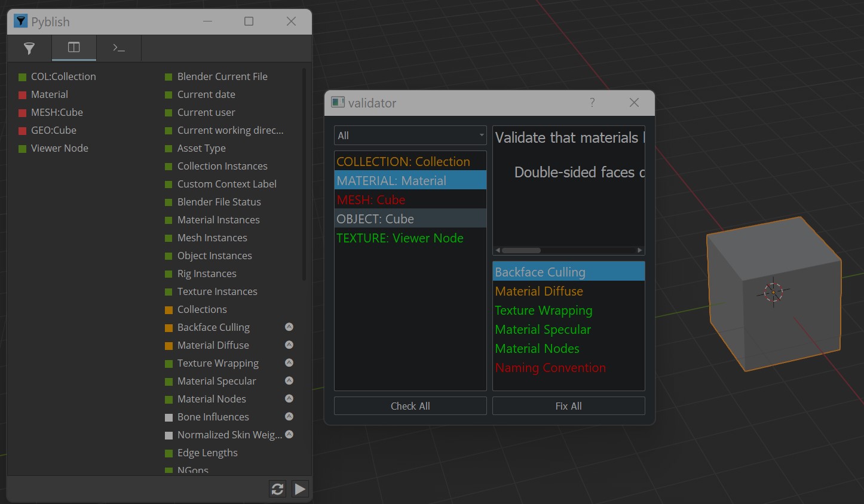Screen dimensions: 864x504
Task: Switch to the Pyblish overview columns tab
Action: click(x=73, y=48)
